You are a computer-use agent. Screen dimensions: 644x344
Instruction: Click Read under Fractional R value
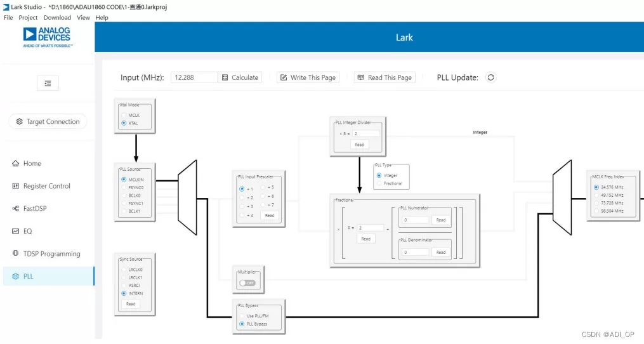click(365, 239)
